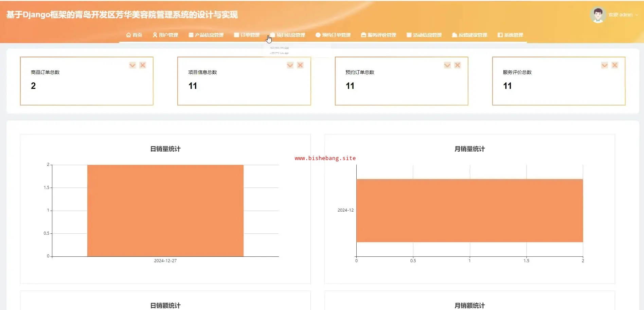Image resolution: width=644 pixels, height=310 pixels.
Task: Close the 服务评价总数 card
Action: (x=615, y=65)
